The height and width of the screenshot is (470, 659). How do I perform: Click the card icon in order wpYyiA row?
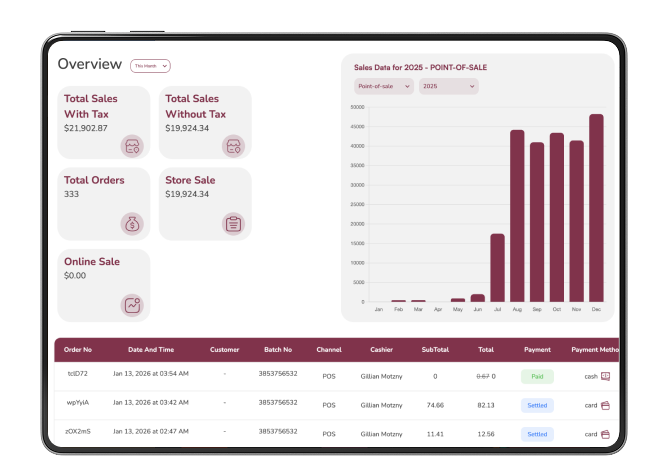[x=605, y=405]
